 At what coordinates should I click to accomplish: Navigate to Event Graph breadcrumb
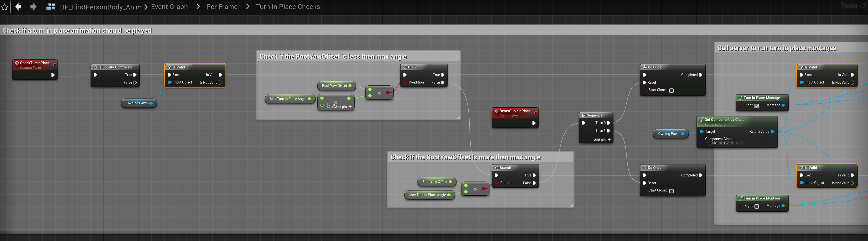point(170,7)
